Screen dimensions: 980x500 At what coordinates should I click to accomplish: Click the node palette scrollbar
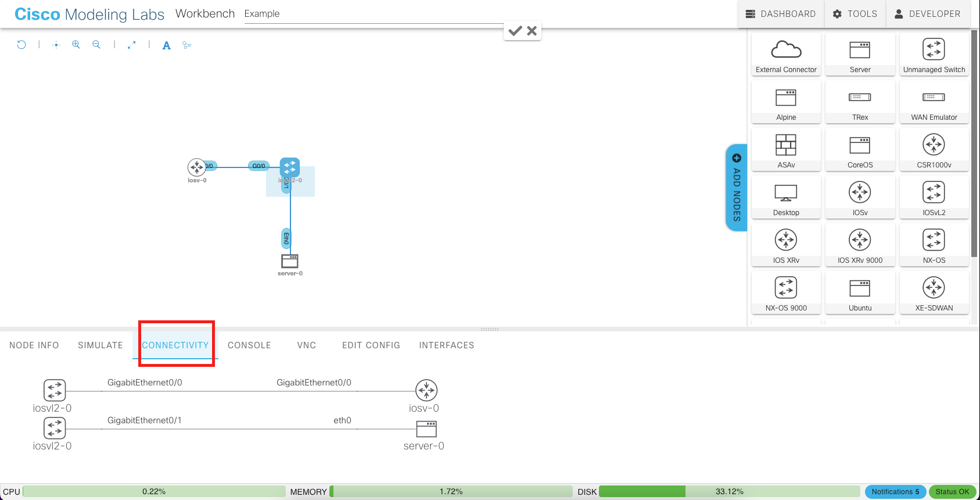tap(974, 144)
